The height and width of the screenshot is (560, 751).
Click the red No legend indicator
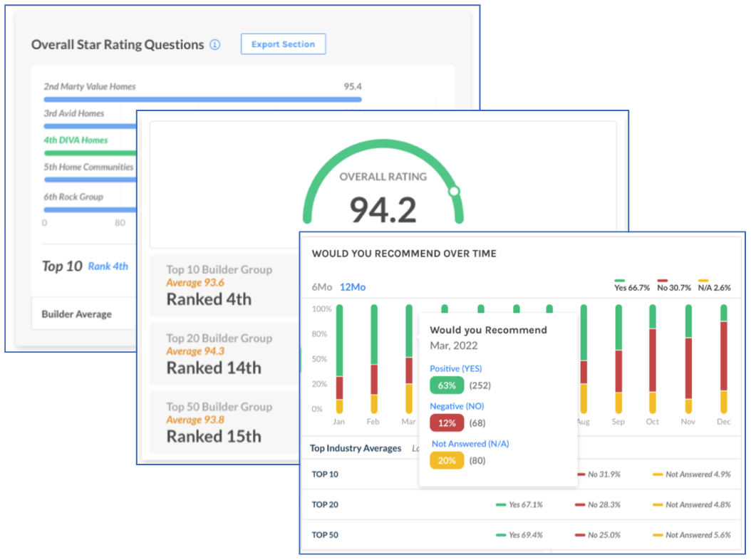pyautogui.click(x=665, y=281)
